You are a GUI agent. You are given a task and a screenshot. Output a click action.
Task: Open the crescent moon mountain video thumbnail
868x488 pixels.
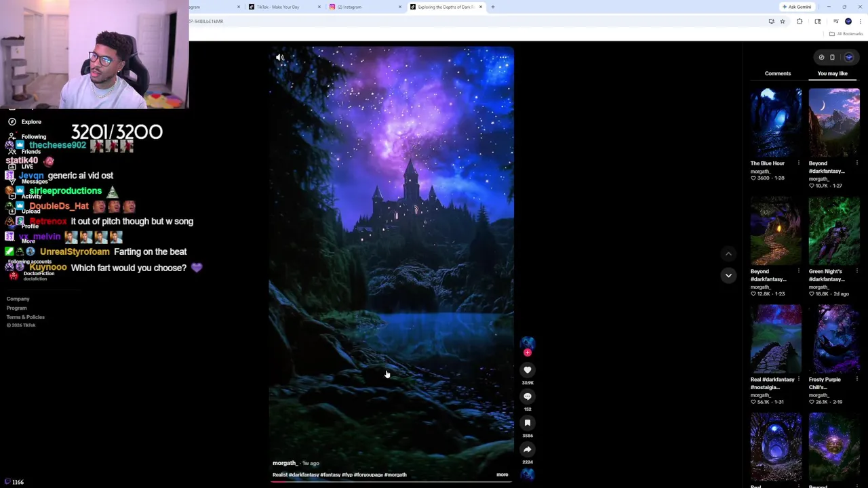[834, 123]
